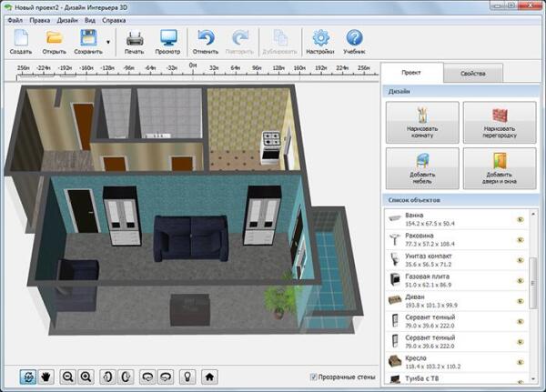Open Настройки gear settings
This screenshot has width=546, height=392.
click(319, 38)
